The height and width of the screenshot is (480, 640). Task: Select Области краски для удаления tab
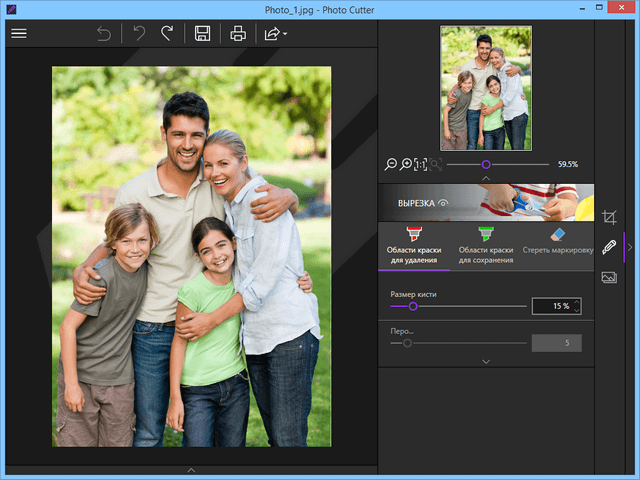pos(414,246)
